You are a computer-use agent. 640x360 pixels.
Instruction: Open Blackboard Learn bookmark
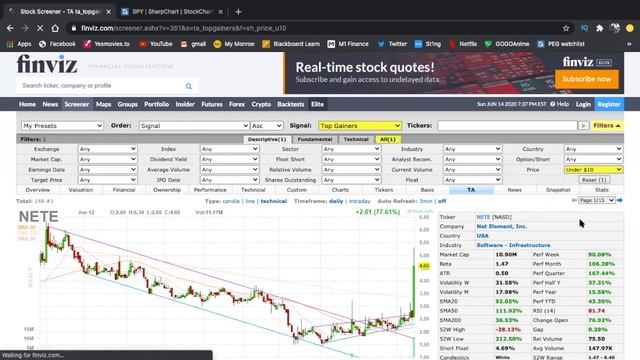pos(291,44)
